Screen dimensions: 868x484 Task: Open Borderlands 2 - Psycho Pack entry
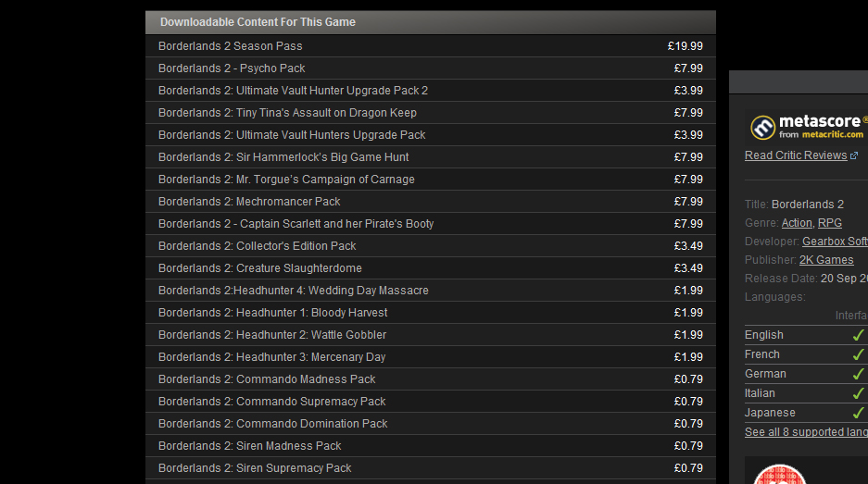pyautogui.click(x=232, y=68)
